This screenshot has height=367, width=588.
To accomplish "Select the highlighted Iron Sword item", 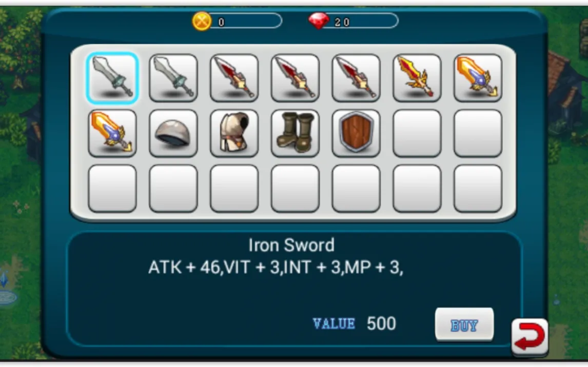I will coord(112,78).
